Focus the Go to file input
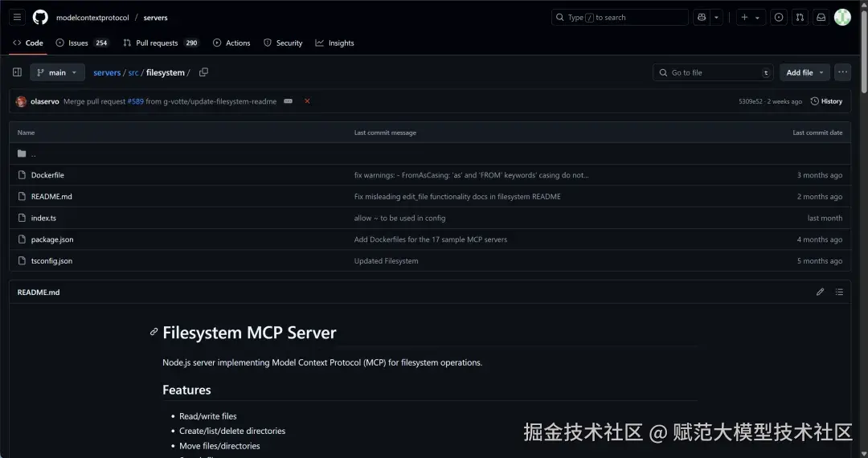Screen dimensions: 868x458 coord(713,72)
